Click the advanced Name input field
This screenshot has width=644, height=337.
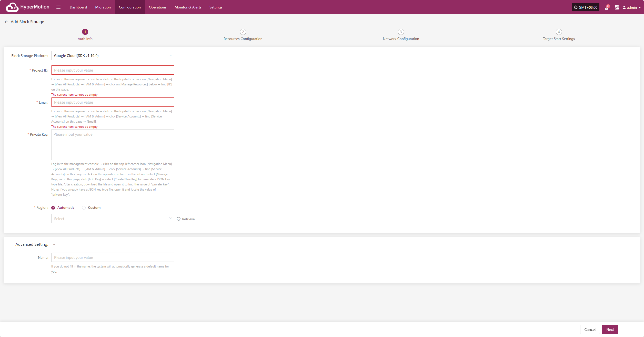click(x=113, y=257)
